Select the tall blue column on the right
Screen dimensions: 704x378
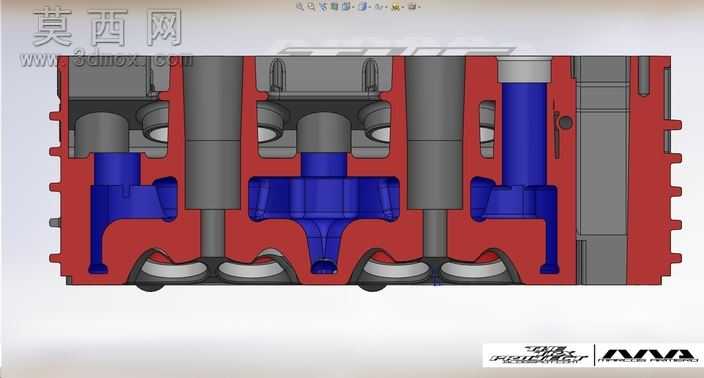tap(524, 135)
